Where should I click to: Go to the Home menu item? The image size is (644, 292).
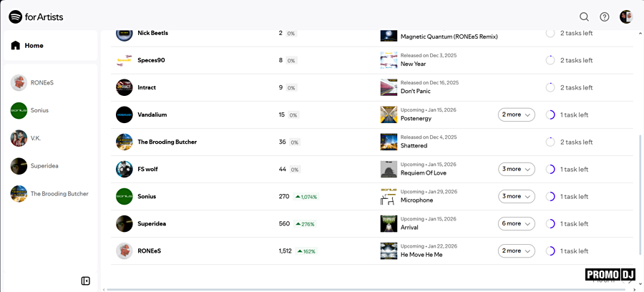point(34,46)
